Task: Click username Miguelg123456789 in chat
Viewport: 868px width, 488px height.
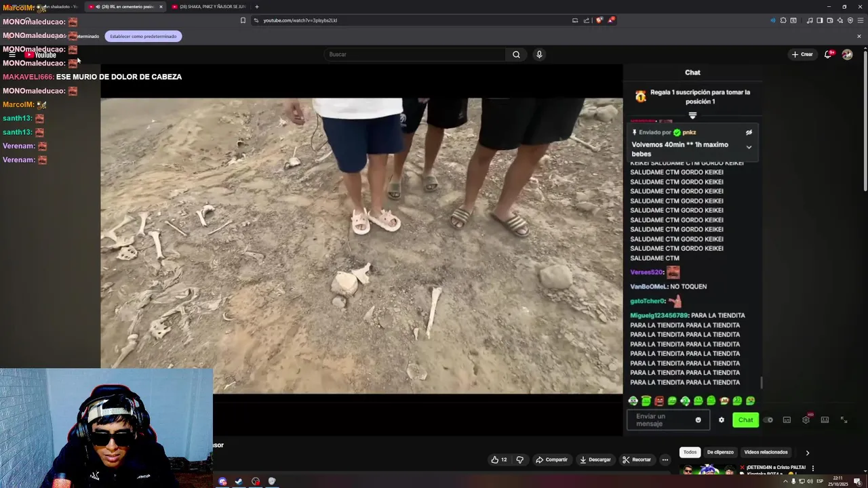Action: tap(659, 315)
